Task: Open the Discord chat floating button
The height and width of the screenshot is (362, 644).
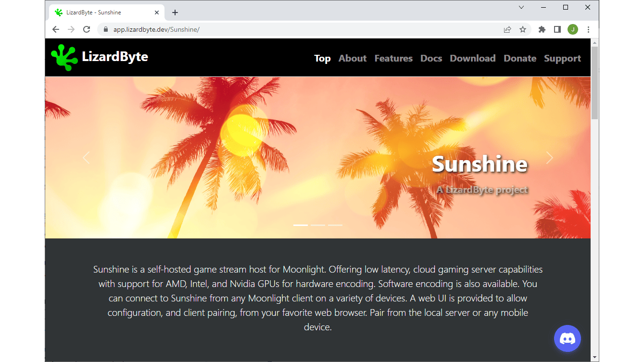Action: 568,338
